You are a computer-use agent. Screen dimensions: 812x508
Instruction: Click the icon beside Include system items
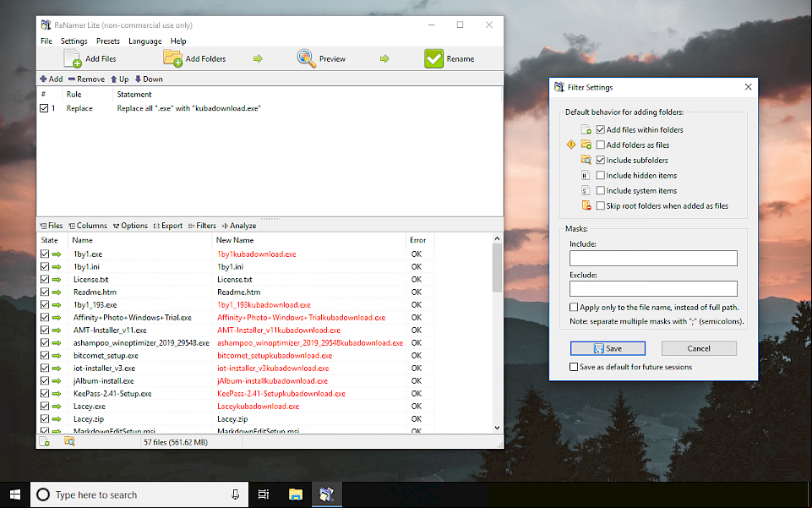586,190
